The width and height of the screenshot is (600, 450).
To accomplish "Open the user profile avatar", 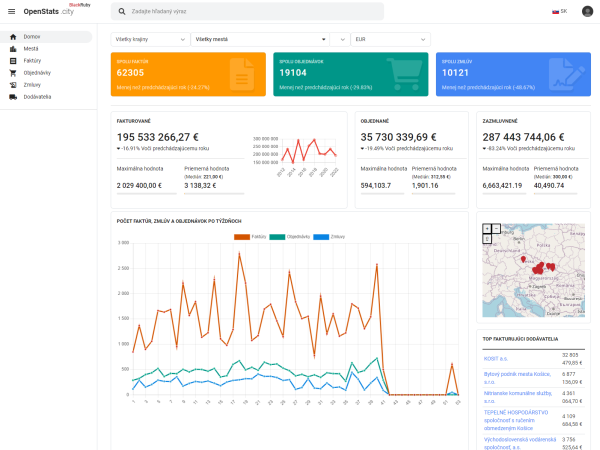I will (x=587, y=11).
